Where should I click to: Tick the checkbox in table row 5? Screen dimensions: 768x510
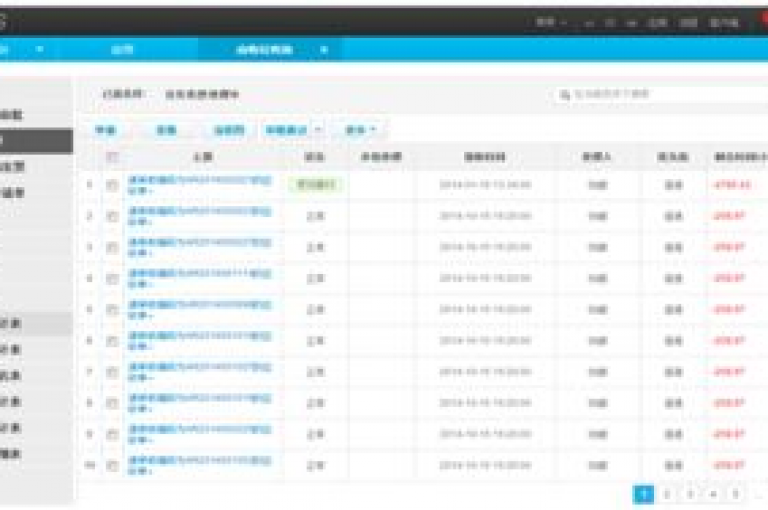tap(112, 310)
